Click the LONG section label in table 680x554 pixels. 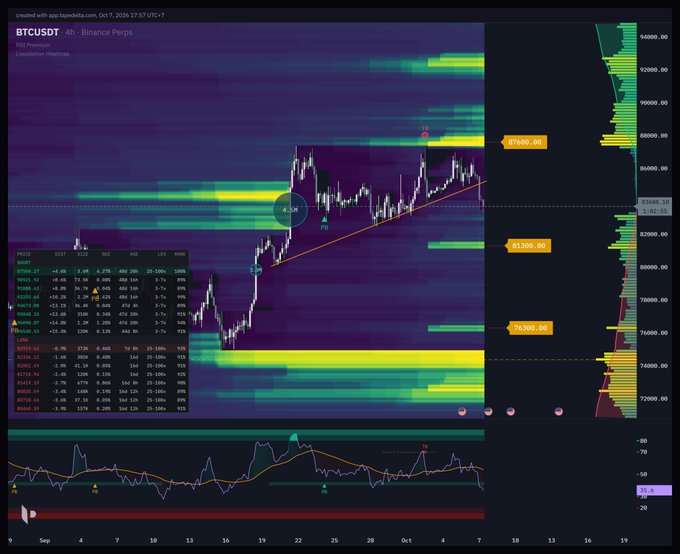point(23,340)
